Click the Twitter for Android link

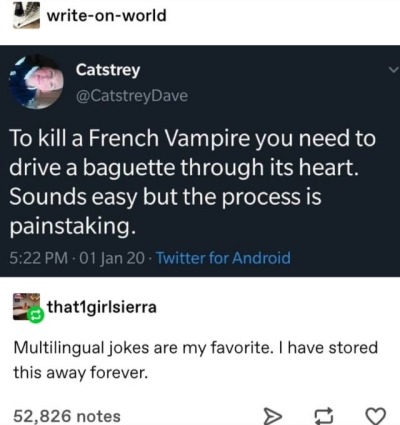click(x=223, y=258)
